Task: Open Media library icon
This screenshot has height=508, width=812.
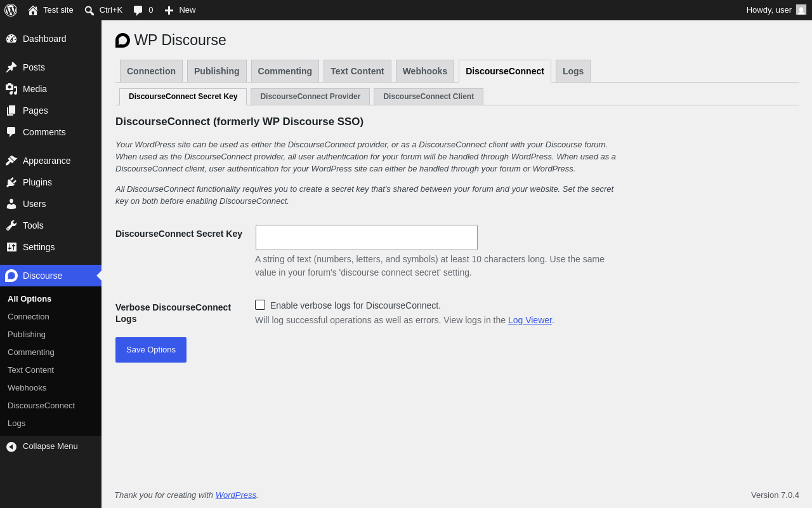Action: pos(11,89)
